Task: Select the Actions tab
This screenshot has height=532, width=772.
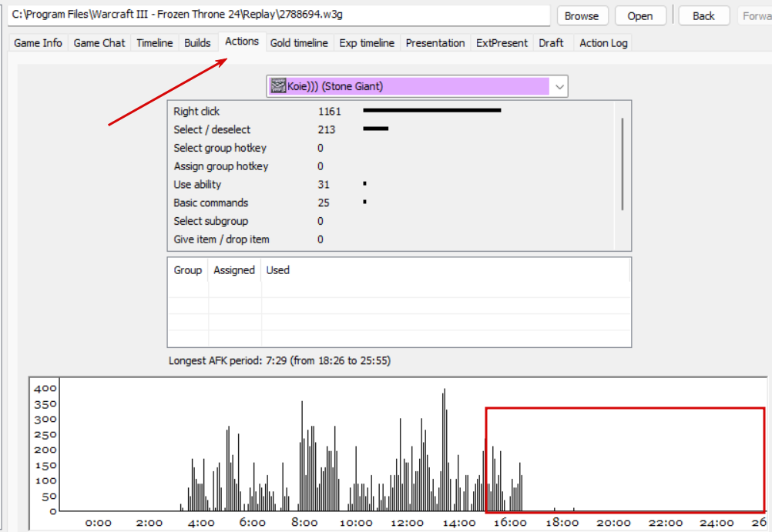Action: click(x=242, y=42)
